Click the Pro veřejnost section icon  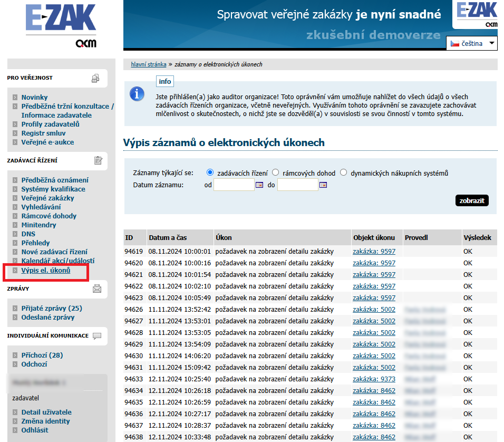(95, 78)
